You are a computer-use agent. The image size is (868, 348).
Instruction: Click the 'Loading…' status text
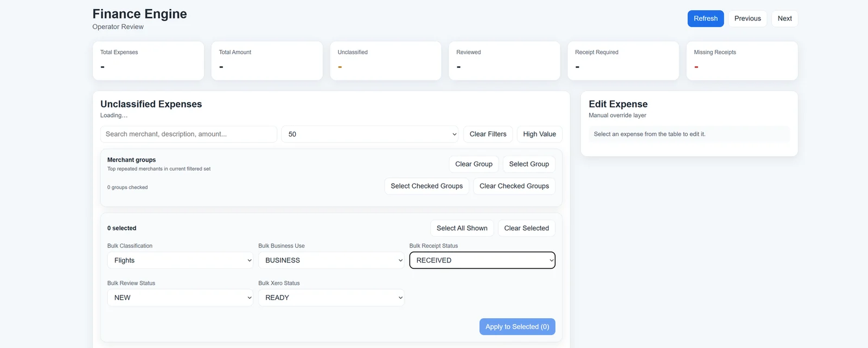coord(114,115)
